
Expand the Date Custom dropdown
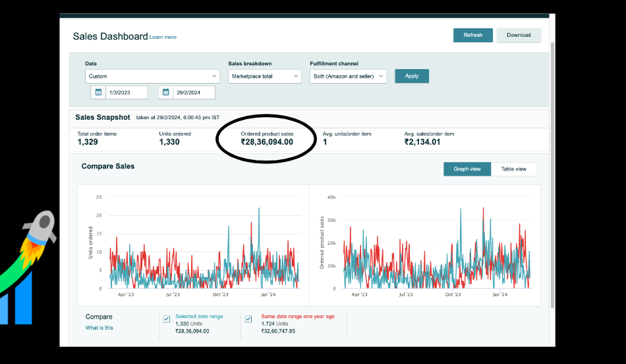(x=152, y=76)
